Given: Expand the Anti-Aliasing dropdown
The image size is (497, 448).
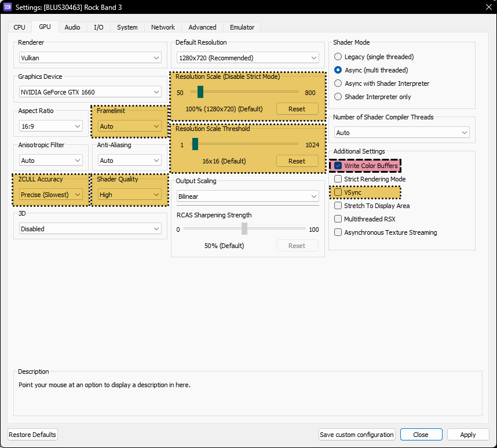Looking at the screenshot, I should click(x=129, y=161).
